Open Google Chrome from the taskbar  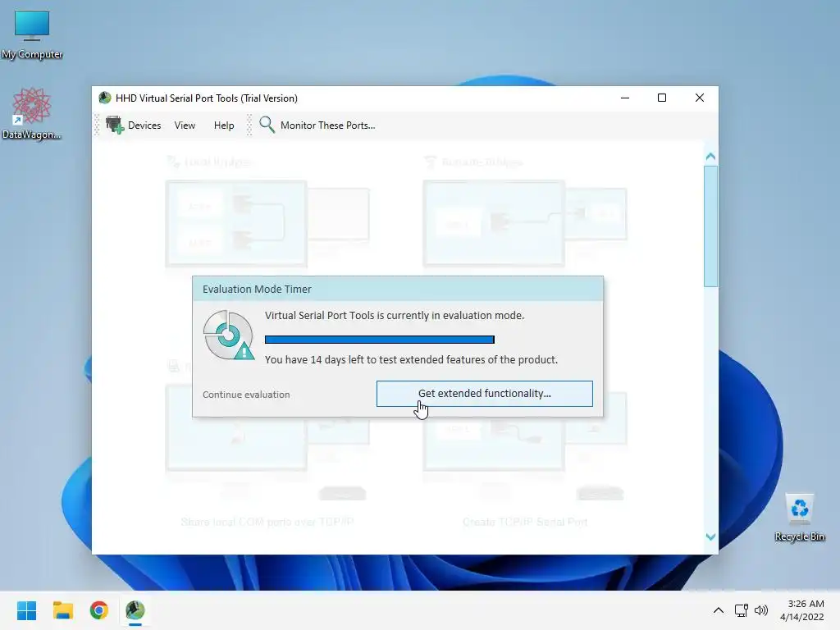pos(99,610)
